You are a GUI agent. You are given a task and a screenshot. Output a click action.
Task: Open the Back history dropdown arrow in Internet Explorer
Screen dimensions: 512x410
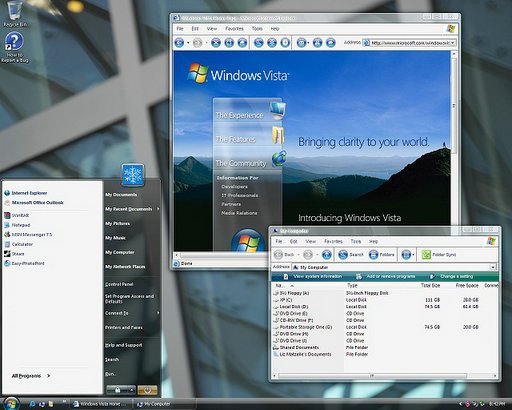[x=188, y=43]
